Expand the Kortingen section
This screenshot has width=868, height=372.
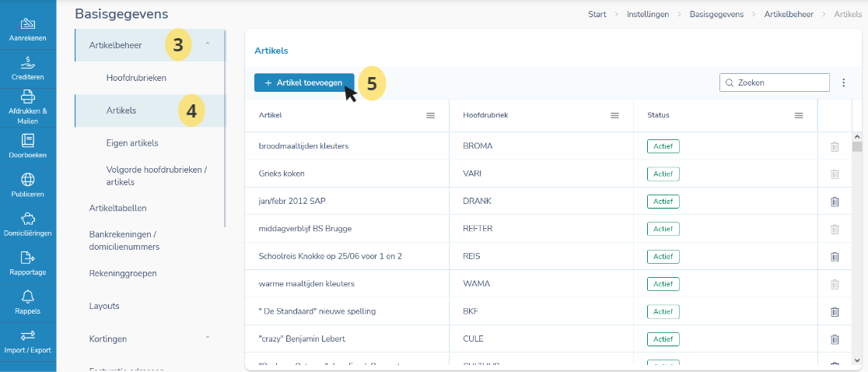coord(207,336)
